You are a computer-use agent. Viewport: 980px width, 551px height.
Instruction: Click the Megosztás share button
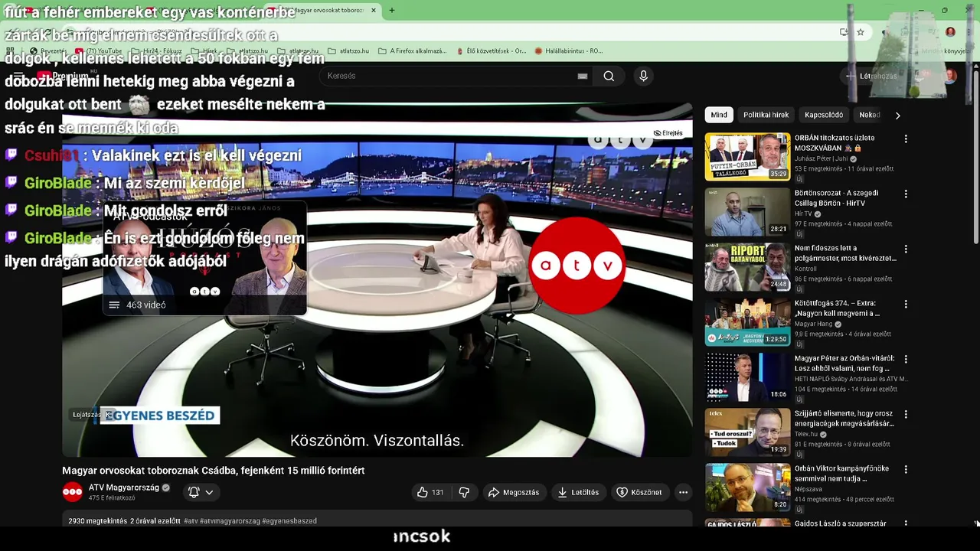pos(514,492)
